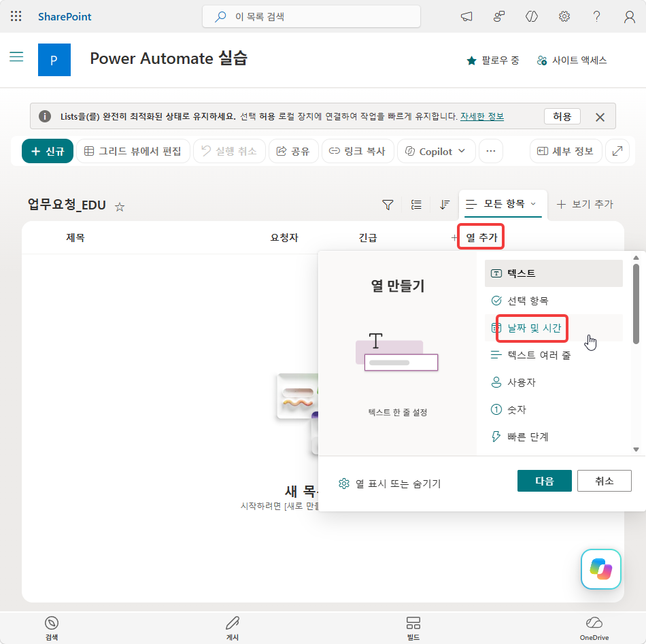Open '그리드 뷰에서 편집' grid editing
The image size is (646, 644).
[x=133, y=151]
